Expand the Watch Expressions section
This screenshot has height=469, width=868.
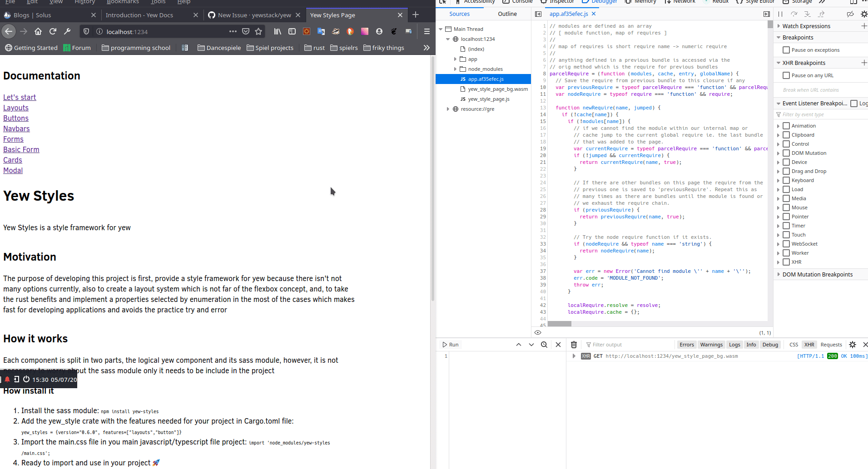coord(779,26)
